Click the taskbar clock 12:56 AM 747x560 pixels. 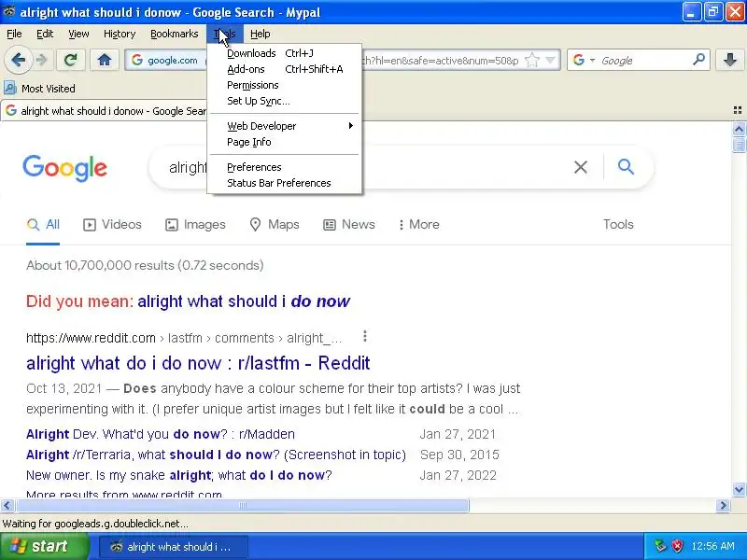pos(712,546)
